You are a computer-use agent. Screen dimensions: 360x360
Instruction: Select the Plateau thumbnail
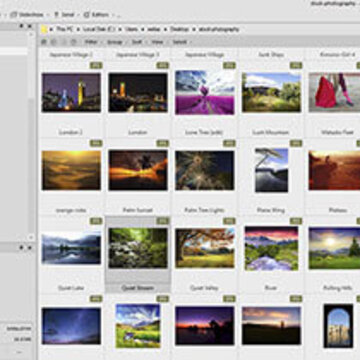click(x=334, y=170)
